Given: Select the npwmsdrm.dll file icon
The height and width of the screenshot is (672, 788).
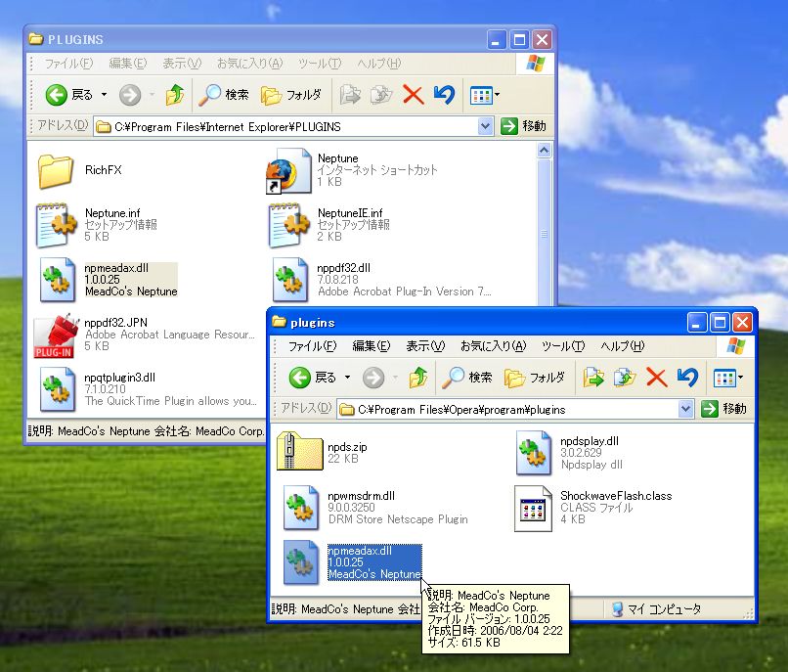Looking at the screenshot, I should [x=300, y=508].
